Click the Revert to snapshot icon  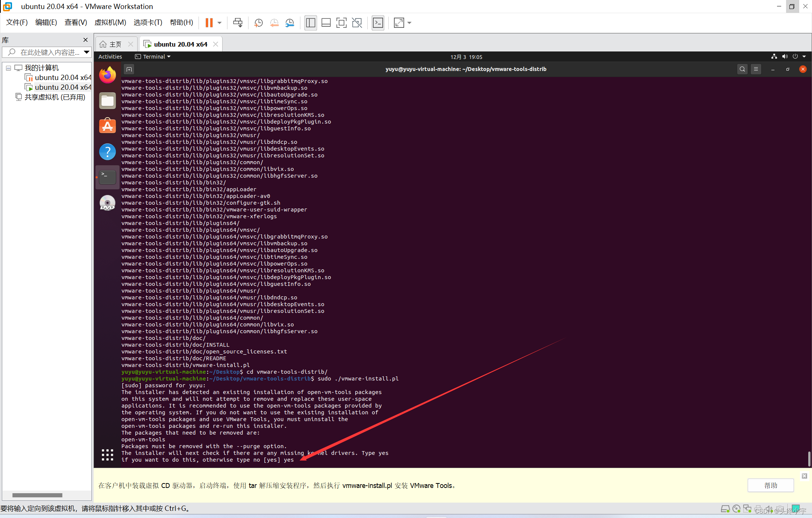(x=274, y=23)
